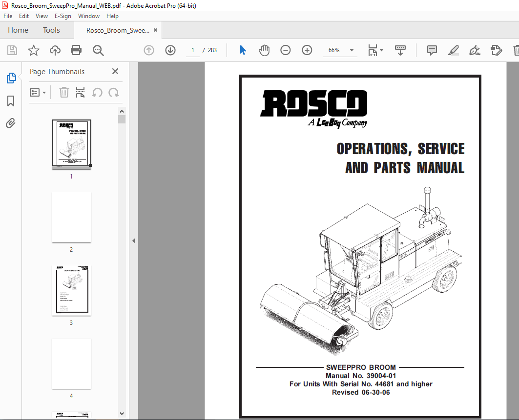The width and height of the screenshot is (519, 420).
Task: Click the 'SWEEPPRO BROOM' heading text
Action: click(x=361, y=367)
